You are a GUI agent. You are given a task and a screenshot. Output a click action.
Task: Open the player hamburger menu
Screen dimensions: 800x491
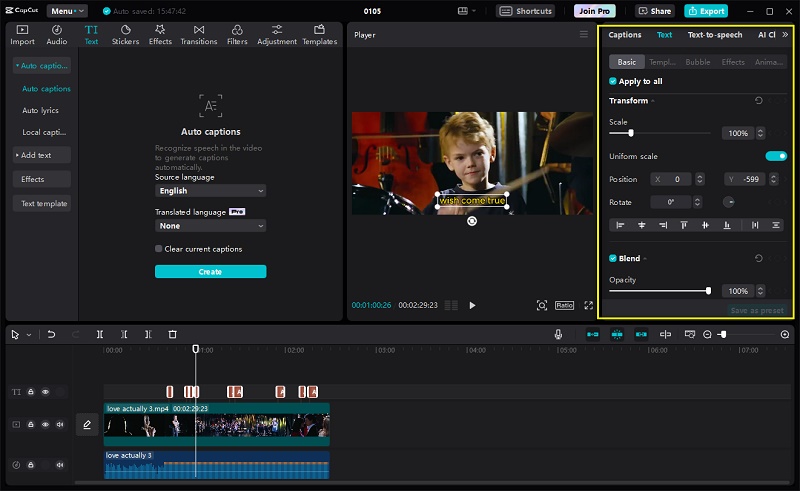[x=584, y=34]
